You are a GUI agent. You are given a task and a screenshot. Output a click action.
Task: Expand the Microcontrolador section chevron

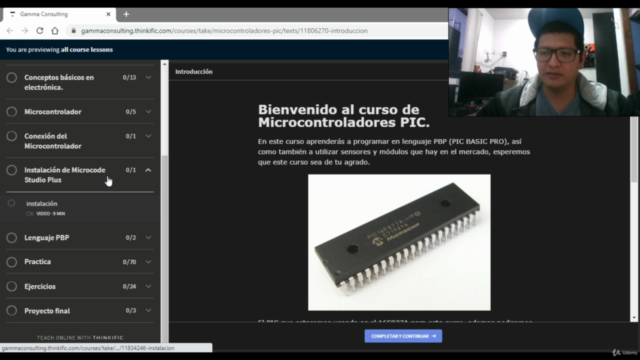tap(148, 111)
